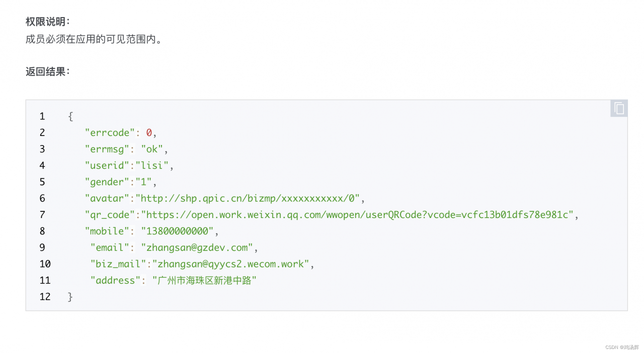Screen dimensions: 644x353
Task: Click the 权限说明 heading
Action: point(48,22)
